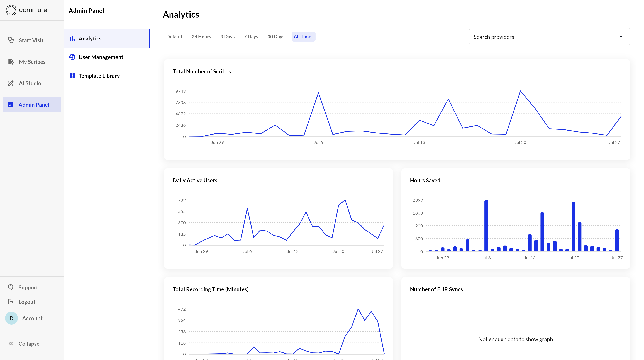Click the Logout arrow icon

pos(11,301)
